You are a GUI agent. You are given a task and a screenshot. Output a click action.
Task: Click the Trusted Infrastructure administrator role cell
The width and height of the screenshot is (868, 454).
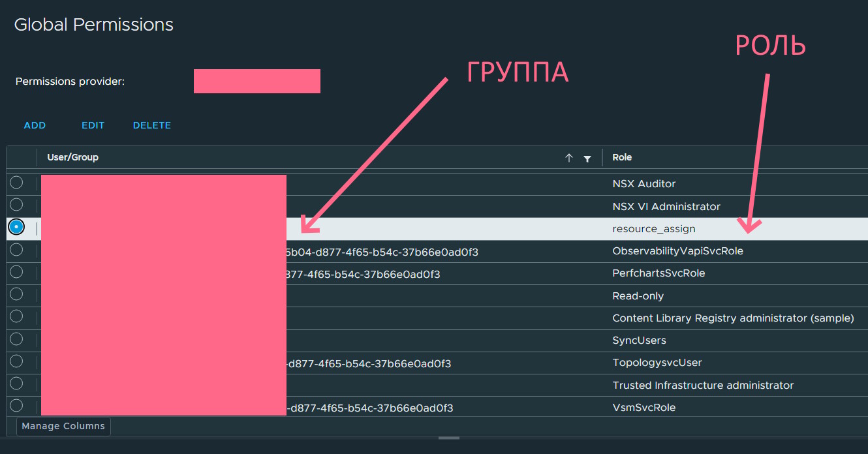click(x=703, y=386)
